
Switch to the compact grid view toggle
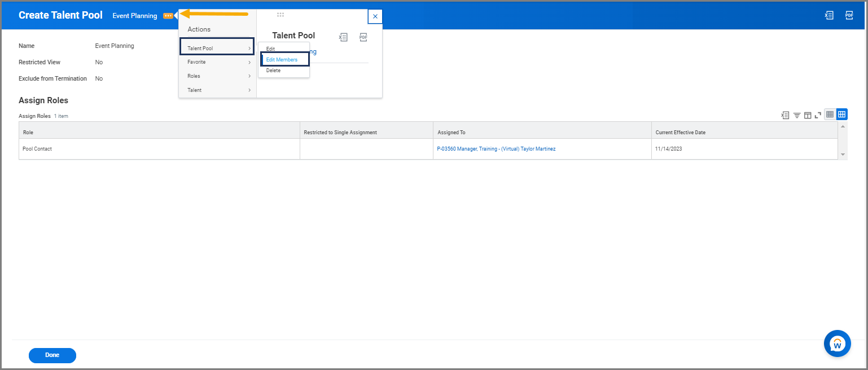[830, 114]
